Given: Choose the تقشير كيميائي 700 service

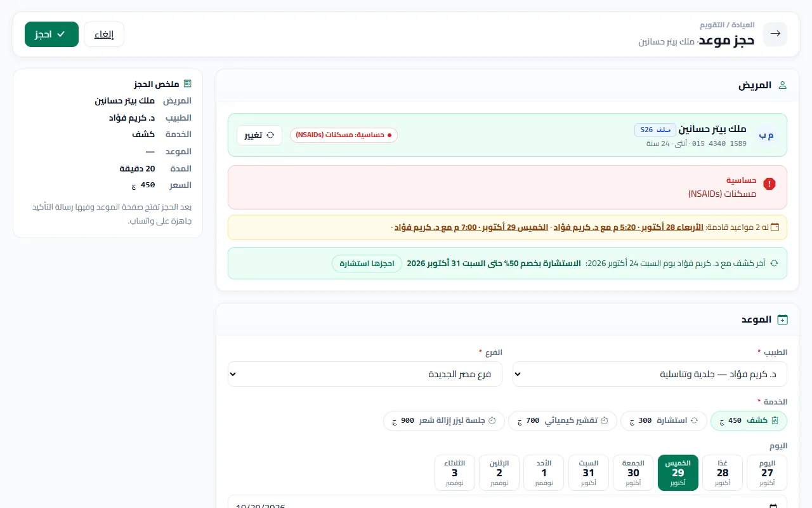Looking at the screenshot, I should coord(562,421).
